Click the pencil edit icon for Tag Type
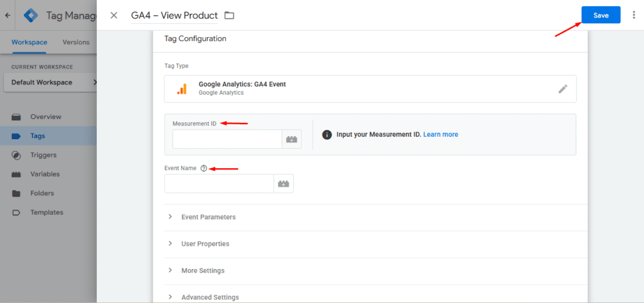 [563, 89]
